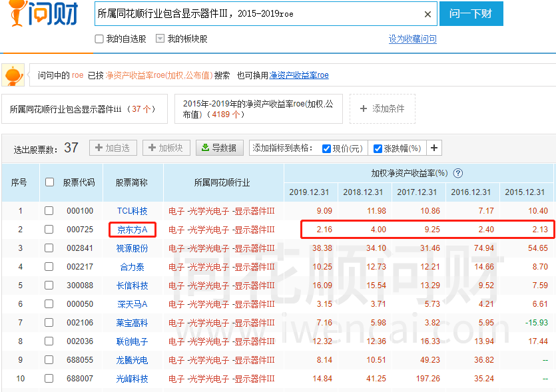The width and height of the screenshot is (556, 392).
Task: Click the 所属同花顺行业 column header
Action: 222,182
